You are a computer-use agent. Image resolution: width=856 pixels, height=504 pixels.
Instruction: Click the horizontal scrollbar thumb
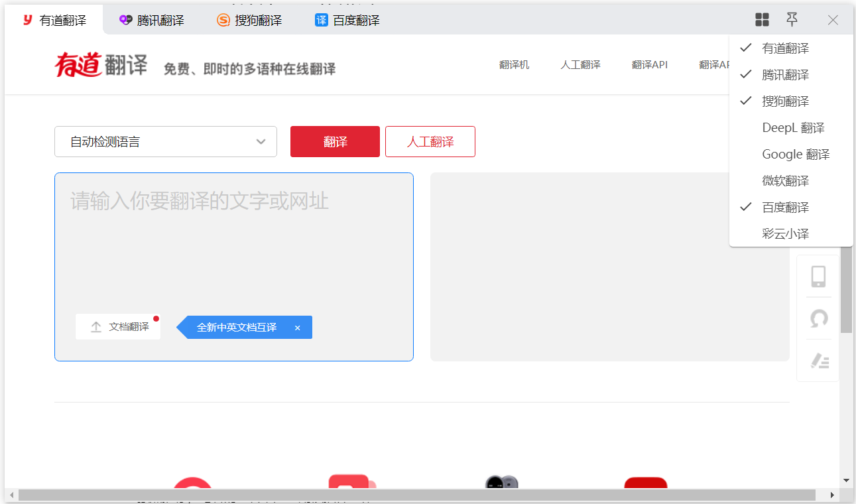point(416,495)
